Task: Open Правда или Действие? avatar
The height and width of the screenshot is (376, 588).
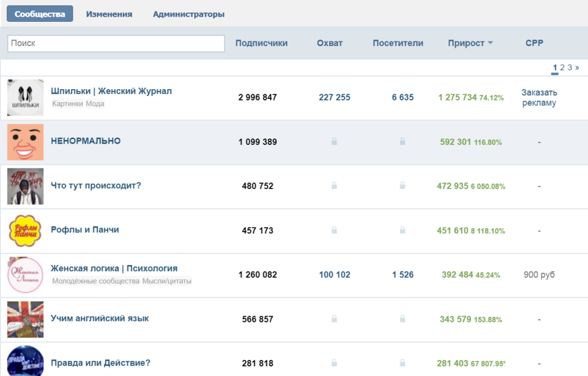Action: [25, 360]
